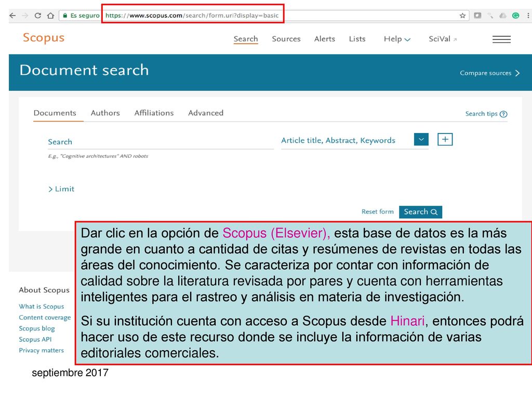Viewport: 532px width, 399px height.
Task: Open the Article title, Abstract, Keywords dropdown
Action: coord(421,139)
